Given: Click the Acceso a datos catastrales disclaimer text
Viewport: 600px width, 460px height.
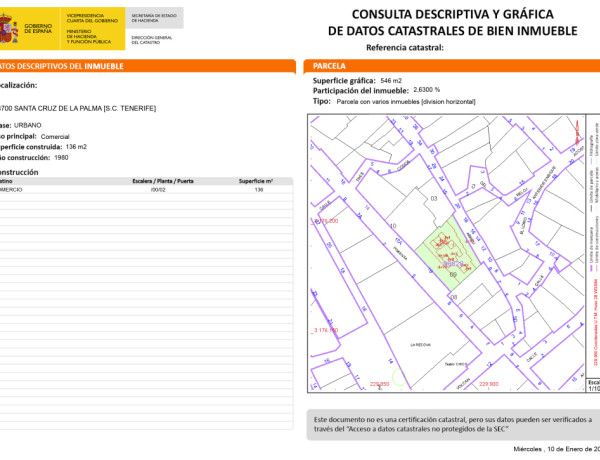Looking at the screenshot, I should pos(452,424).
